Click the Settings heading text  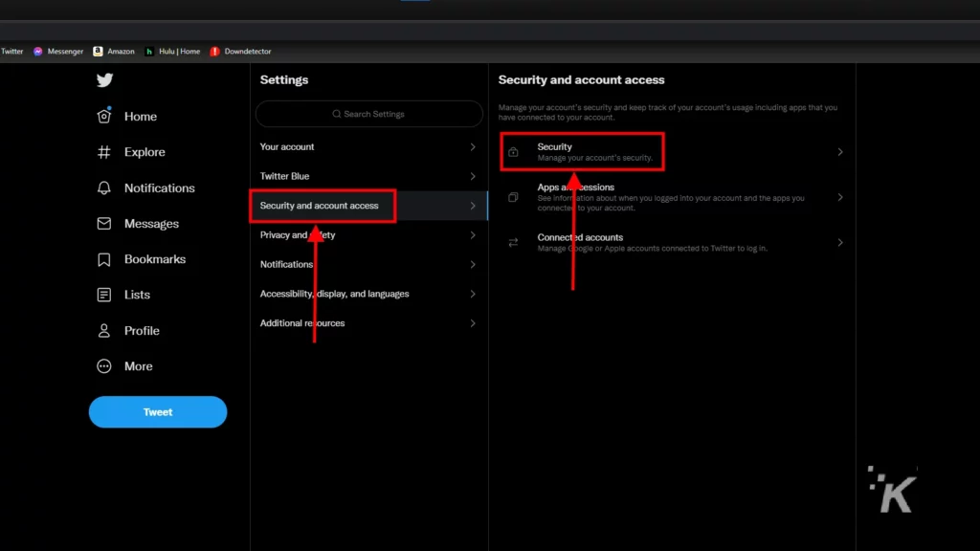click(x=283, y=80)
